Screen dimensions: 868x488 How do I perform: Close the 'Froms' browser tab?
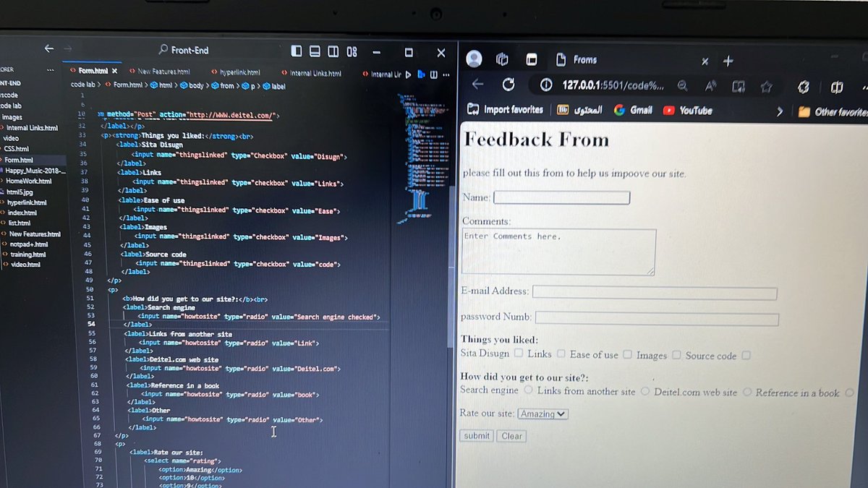705,61
